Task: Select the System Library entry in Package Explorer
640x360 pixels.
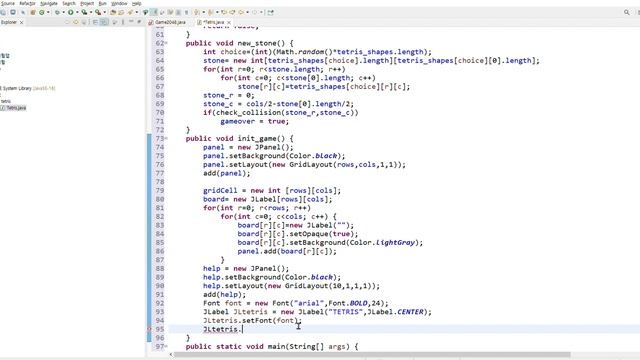Action: (x=28, y=88)
